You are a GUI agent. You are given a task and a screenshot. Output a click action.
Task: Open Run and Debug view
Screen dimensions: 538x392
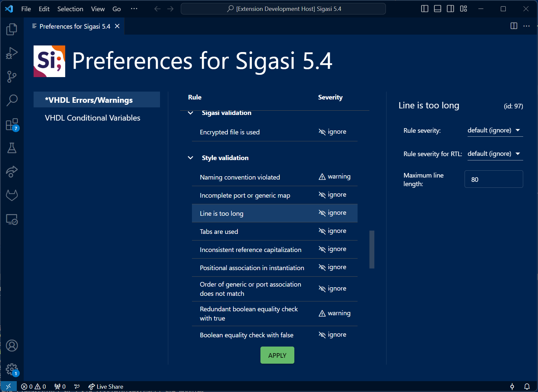12,53
